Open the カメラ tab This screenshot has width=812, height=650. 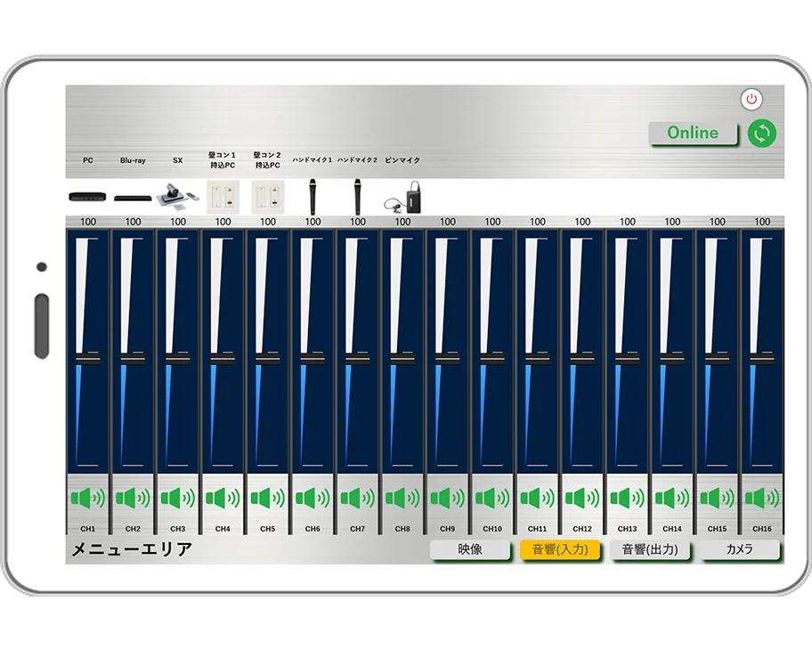pos(739,550)
